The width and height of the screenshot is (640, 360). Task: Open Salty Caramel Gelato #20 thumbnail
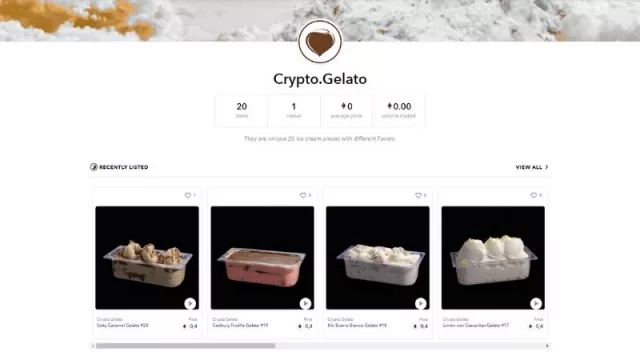click(147, 258)
